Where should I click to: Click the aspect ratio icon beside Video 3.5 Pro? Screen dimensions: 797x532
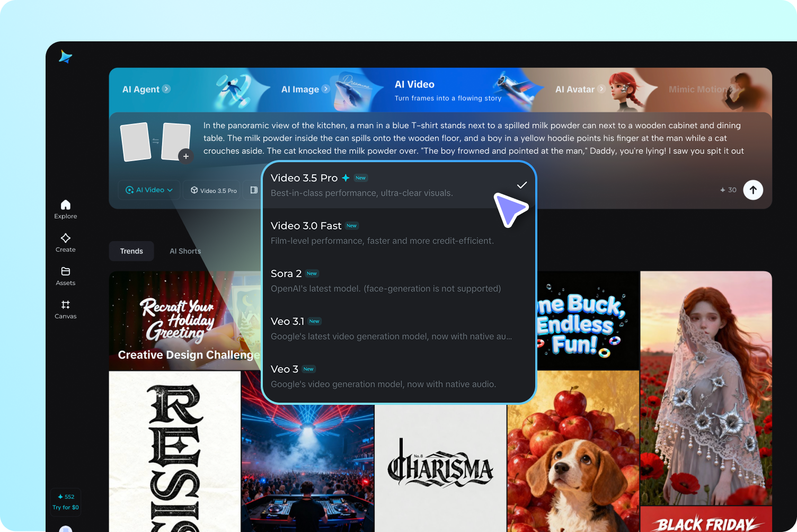pyautogui.click(x=254, y=190)
